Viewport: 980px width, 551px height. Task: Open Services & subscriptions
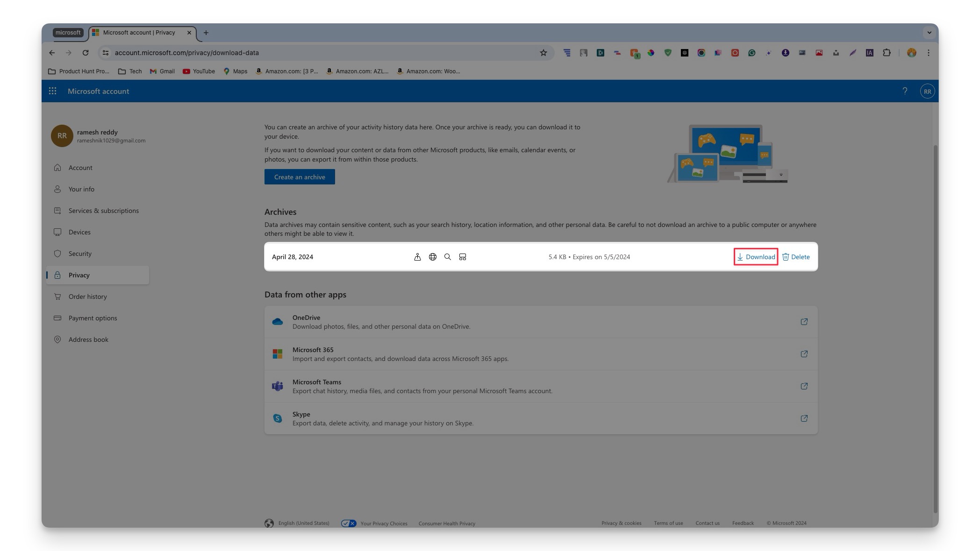97,211
